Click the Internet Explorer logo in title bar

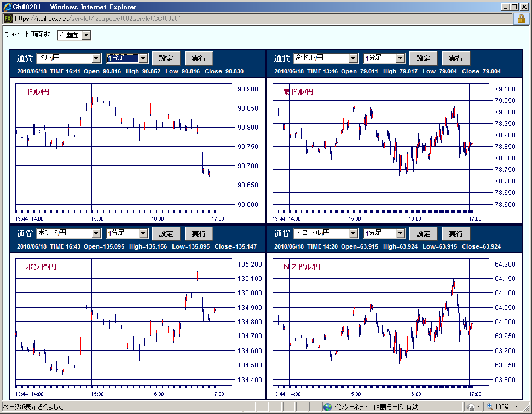click(7, 7)
